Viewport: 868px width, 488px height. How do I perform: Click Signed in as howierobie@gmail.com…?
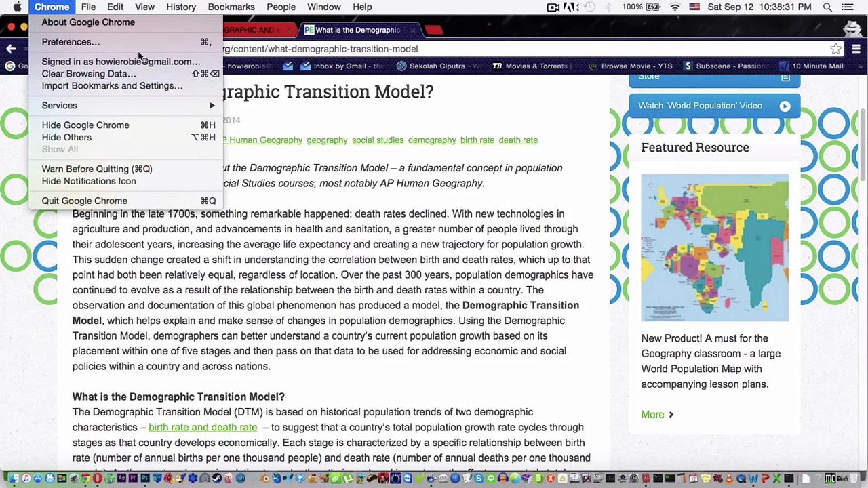coord(126,61)
